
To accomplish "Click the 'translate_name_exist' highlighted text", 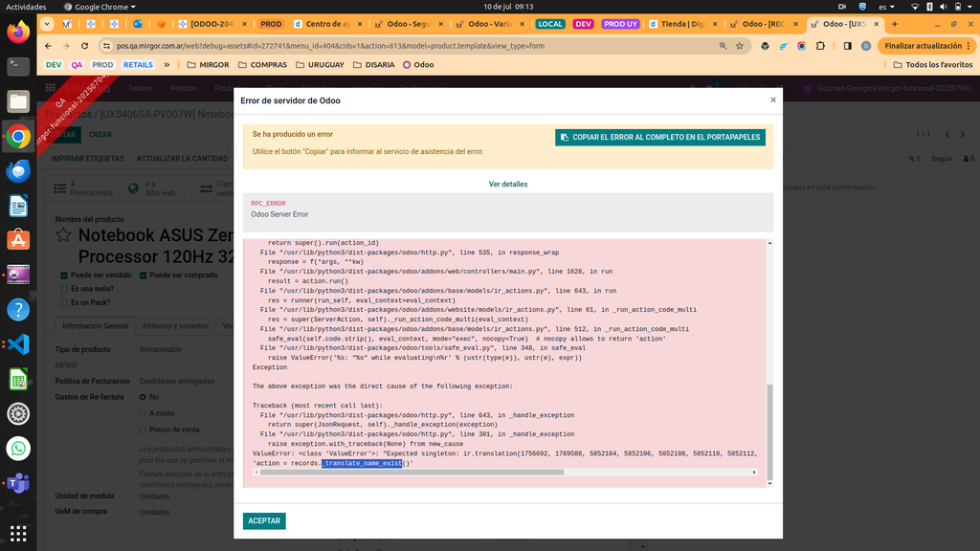I will [x=362, y=463].
